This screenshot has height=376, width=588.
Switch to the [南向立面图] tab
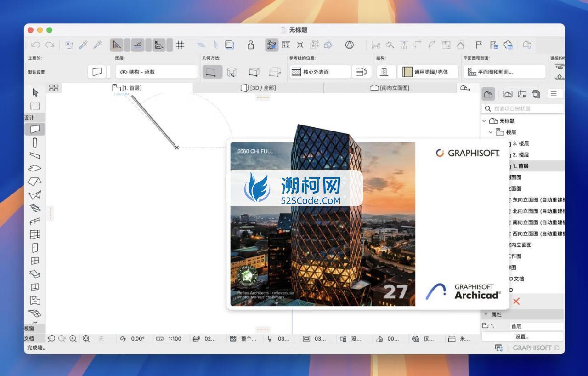(390, 88)
